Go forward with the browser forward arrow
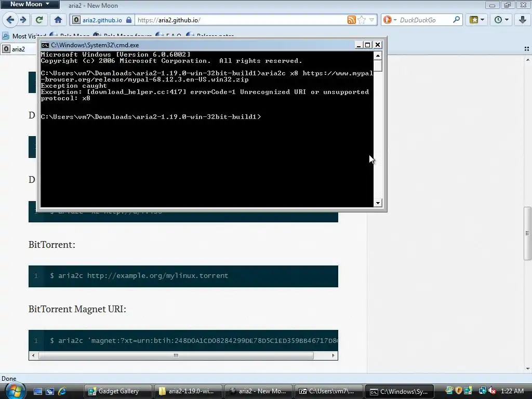Screen dimensions: 532x399 [x=23, y=20]
